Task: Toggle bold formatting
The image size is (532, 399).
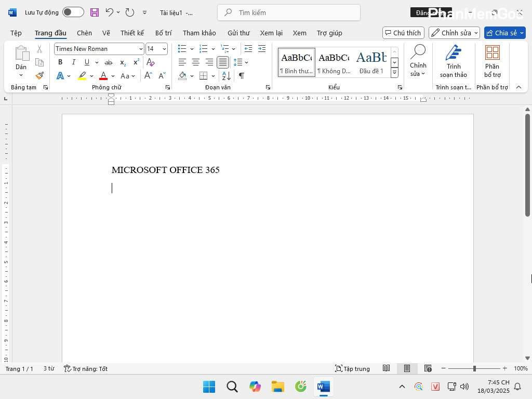Action: pyautogui.click(x=60, y=62)
